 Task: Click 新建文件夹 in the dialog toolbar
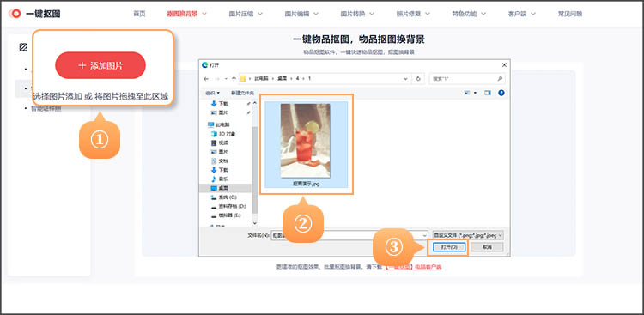click(242, 93)
